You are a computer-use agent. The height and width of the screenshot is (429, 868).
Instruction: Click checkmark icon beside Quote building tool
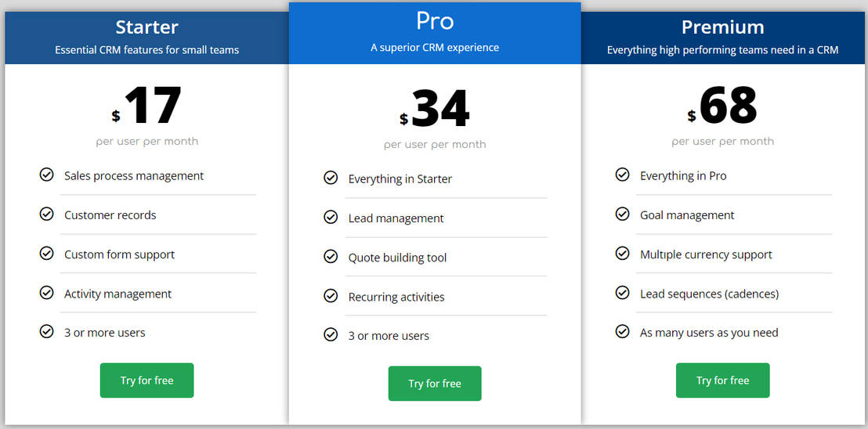pyautogui.click(x=331, y=257)
